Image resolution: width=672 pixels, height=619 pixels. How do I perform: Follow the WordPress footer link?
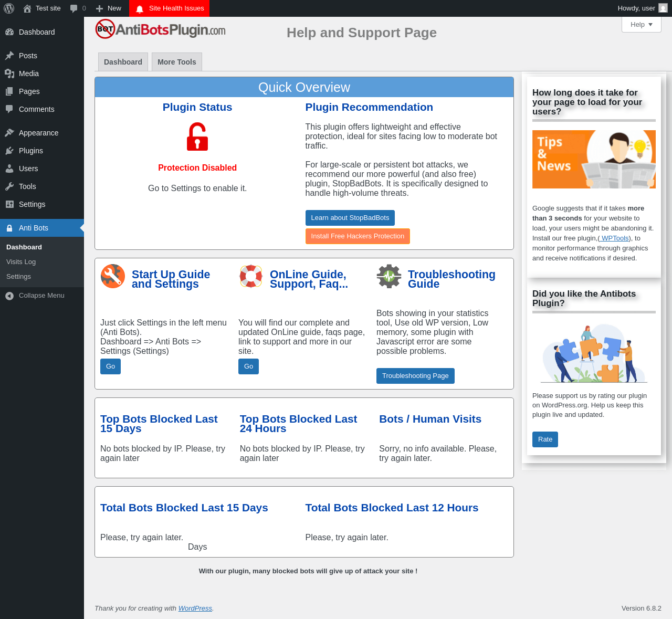pyautogui.click(x=195, y=608)
